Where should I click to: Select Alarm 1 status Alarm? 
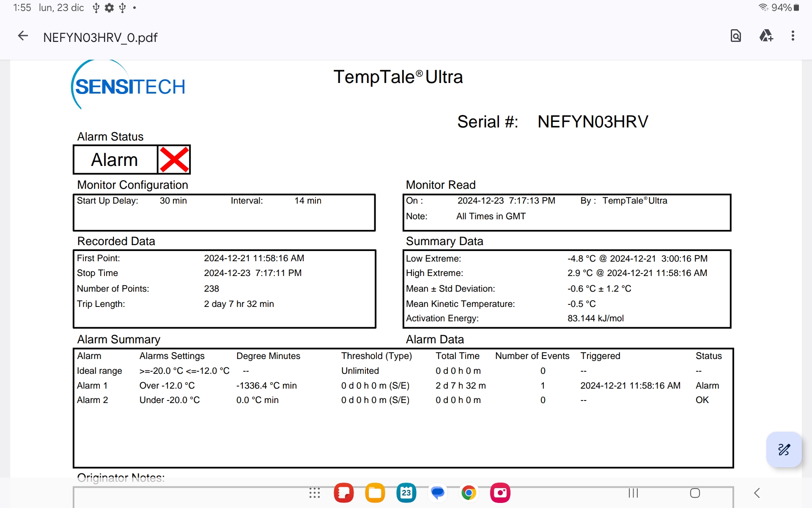(707, 386)
